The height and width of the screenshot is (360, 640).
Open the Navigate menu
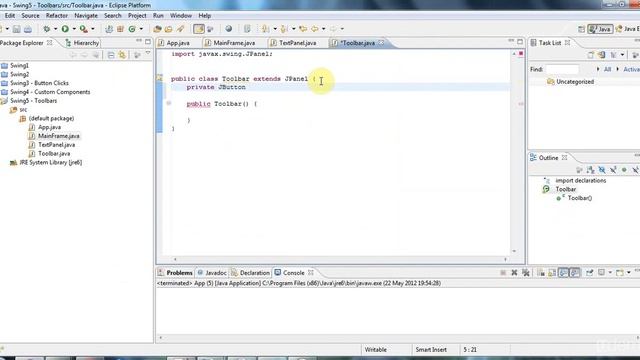86,16
